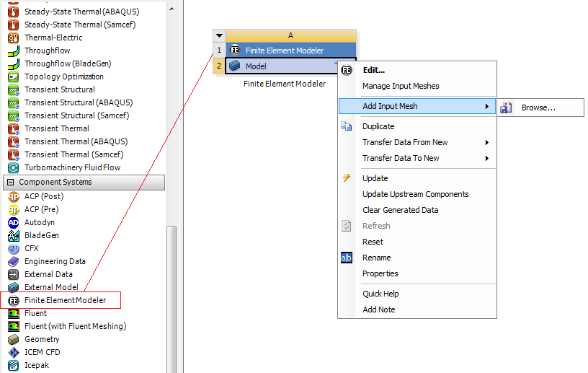The height and width of the screenshot is (373, 588).
Task: Expand Transfer Data From New submenu arrow
Action: pyautogui.click(x=486, y=142)
